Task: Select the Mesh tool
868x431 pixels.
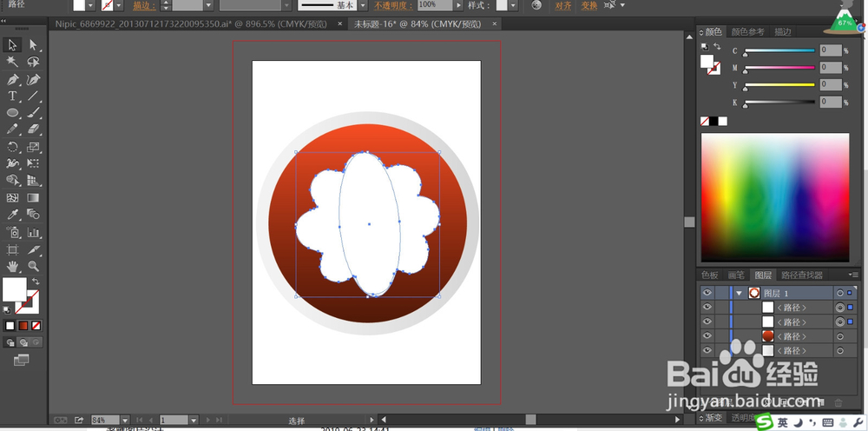Action: click(12, 198)
